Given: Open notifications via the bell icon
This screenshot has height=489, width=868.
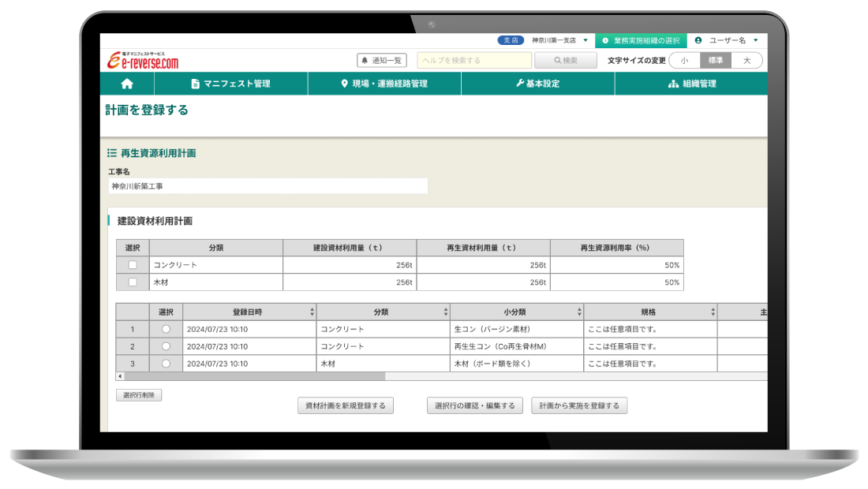Looking at the screenshot, I should 364,60.
